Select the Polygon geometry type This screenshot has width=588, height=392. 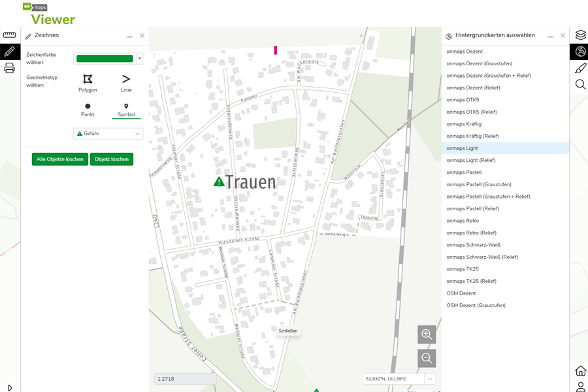(x=88, y=84)
